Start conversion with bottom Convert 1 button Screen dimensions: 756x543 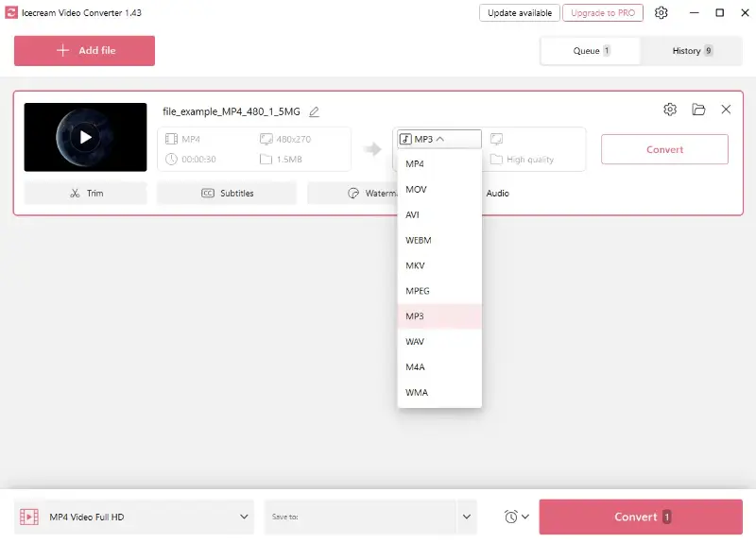click(641, 517)
